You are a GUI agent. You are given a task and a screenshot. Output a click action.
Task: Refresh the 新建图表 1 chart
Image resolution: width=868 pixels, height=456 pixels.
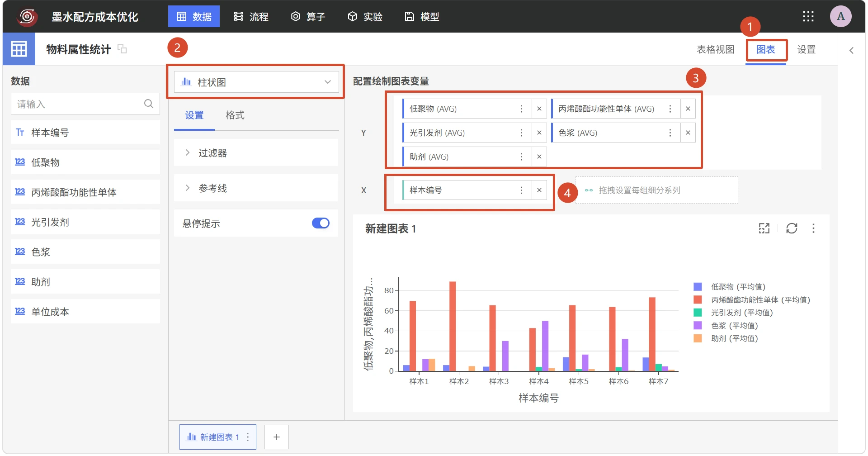coord(792,228)
